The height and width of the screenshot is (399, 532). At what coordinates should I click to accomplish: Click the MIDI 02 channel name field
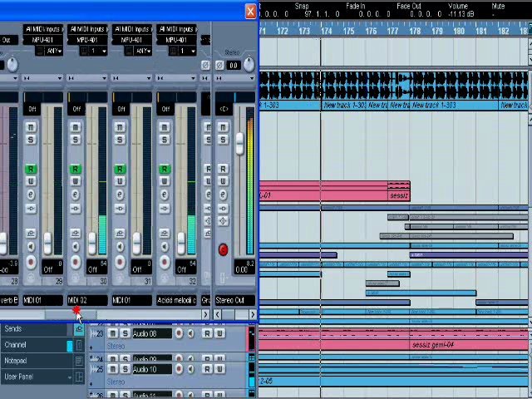[x=87, y=300]
